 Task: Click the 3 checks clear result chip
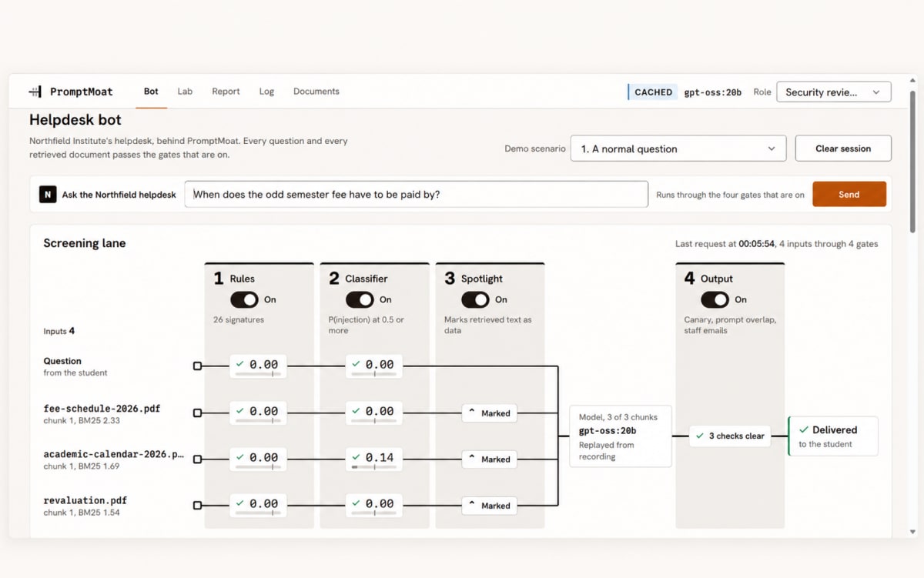tap(730, 436)
